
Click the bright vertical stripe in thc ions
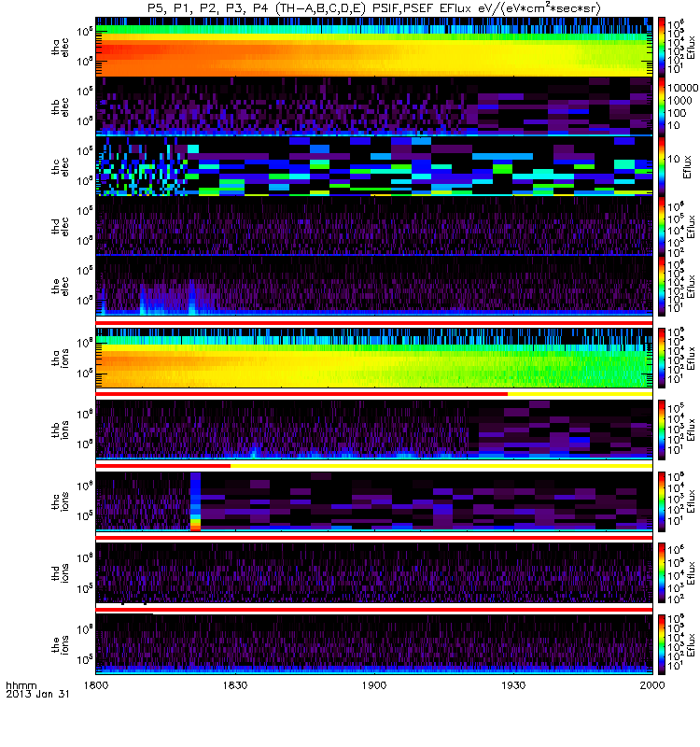[195, 501]
